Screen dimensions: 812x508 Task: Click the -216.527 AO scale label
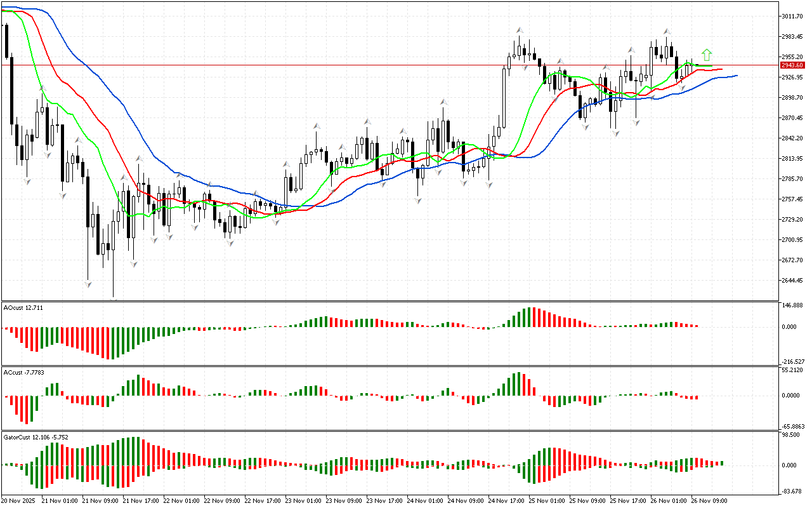(794, 361)
